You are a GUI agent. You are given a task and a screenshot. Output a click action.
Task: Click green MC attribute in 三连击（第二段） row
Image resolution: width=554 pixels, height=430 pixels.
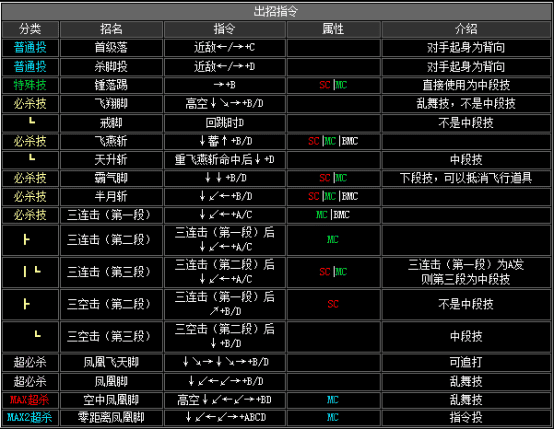[333, 240]
